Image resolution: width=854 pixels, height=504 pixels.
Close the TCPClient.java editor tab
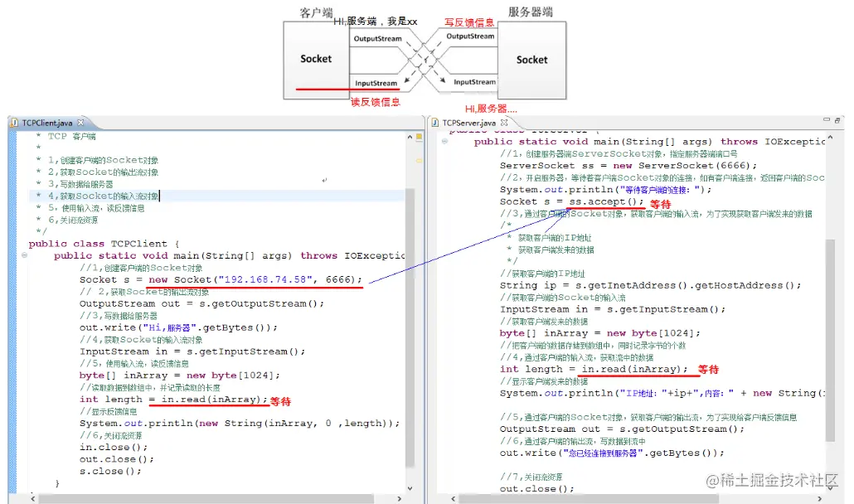point(80,123)
